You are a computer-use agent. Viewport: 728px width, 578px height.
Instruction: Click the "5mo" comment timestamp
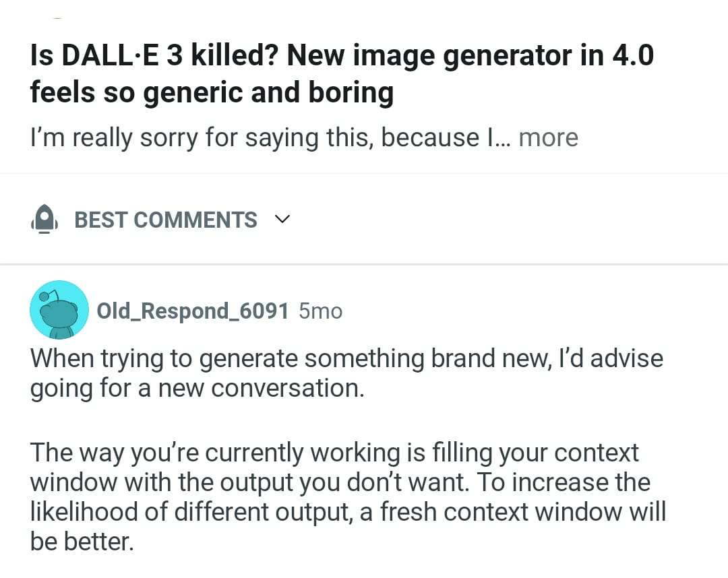coord(320,311)
